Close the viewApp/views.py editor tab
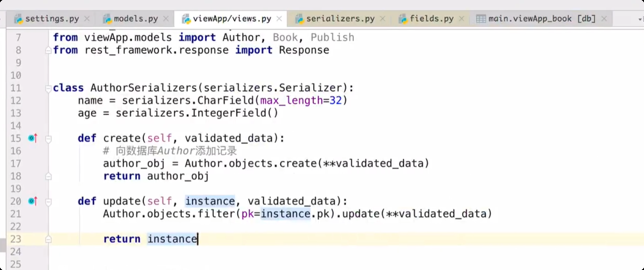The image size is (644, 270). 279,19
